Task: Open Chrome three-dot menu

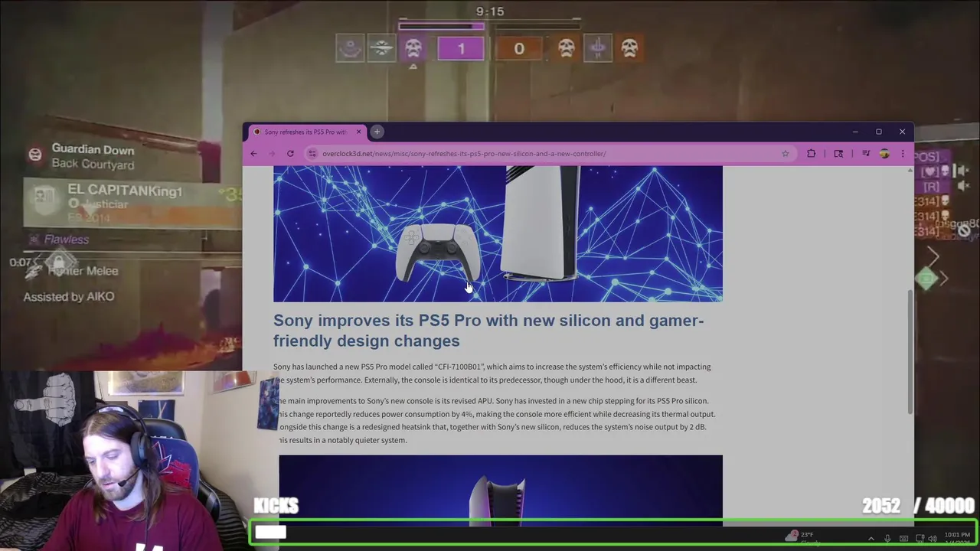Action: (903, 154)
